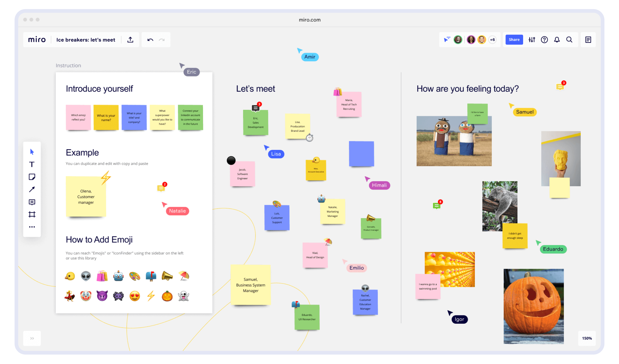This screenshot has width=619, height=364.
Task: Select the Comment tool in sidebar
Action: (x=32, y=202)
